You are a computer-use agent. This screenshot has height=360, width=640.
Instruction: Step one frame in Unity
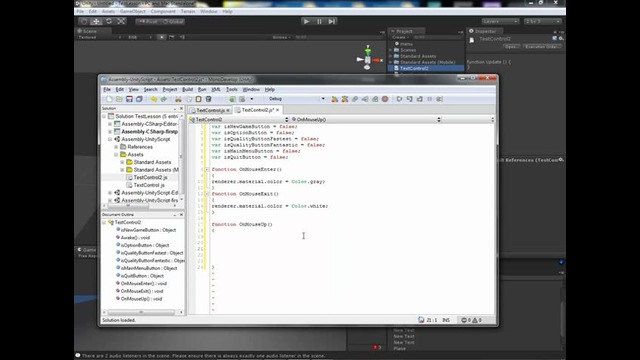point(332,21)
